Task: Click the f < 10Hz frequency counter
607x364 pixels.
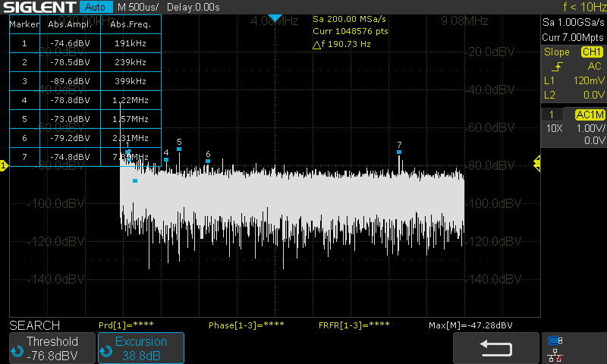Action: click(585, 7)
